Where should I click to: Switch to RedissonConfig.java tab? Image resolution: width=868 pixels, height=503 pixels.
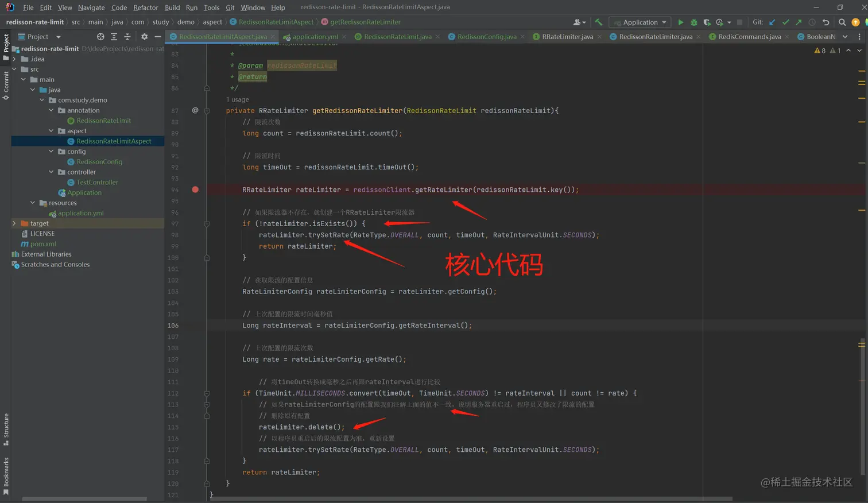click(x=487, y=37)
